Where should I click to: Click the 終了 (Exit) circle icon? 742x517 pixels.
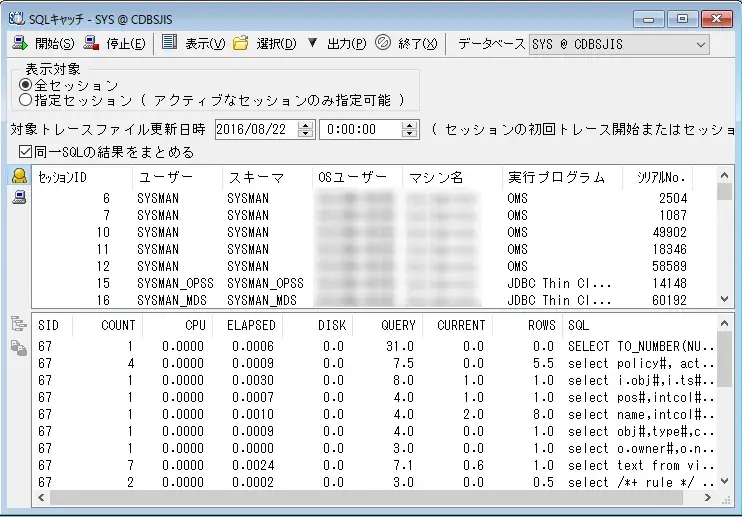(x=383, y=43)
